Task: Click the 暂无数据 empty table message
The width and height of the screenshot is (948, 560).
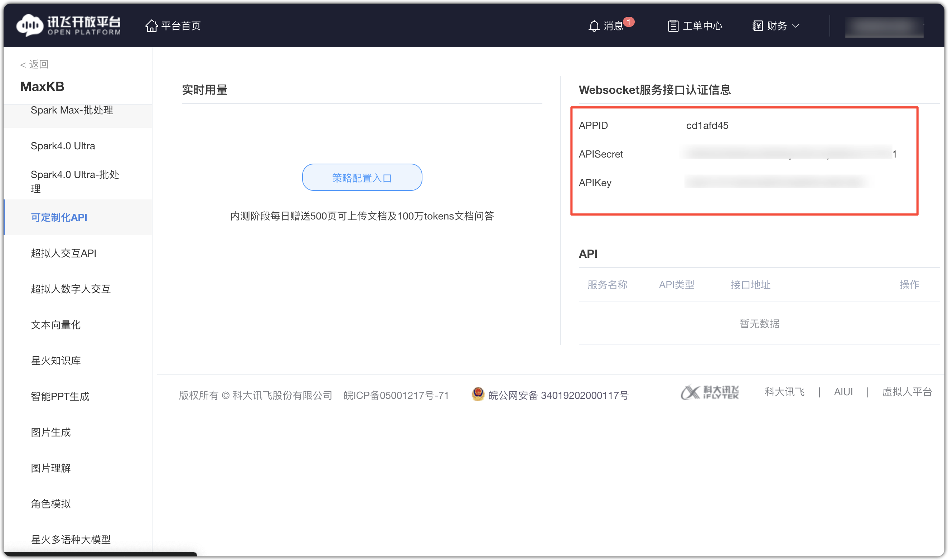Action: [759, 324]
